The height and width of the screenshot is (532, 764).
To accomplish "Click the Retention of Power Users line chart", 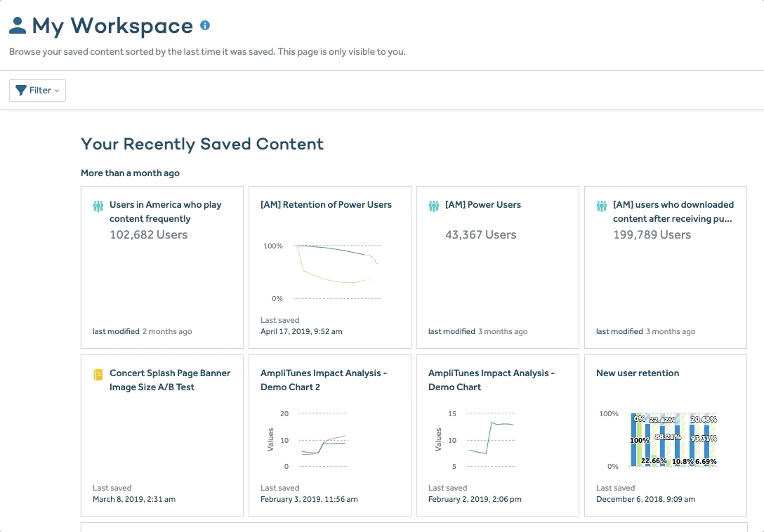I will [330, 270].
